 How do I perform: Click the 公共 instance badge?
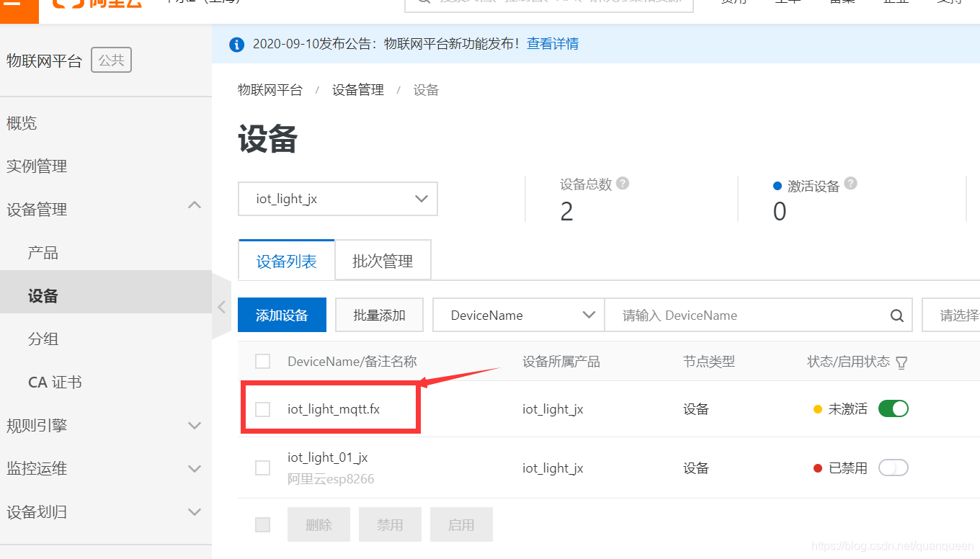(x=111, y=61)
